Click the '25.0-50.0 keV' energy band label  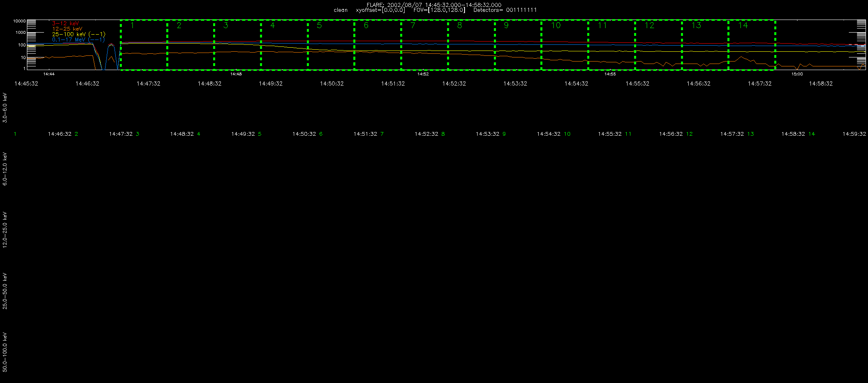coord(5,291)
